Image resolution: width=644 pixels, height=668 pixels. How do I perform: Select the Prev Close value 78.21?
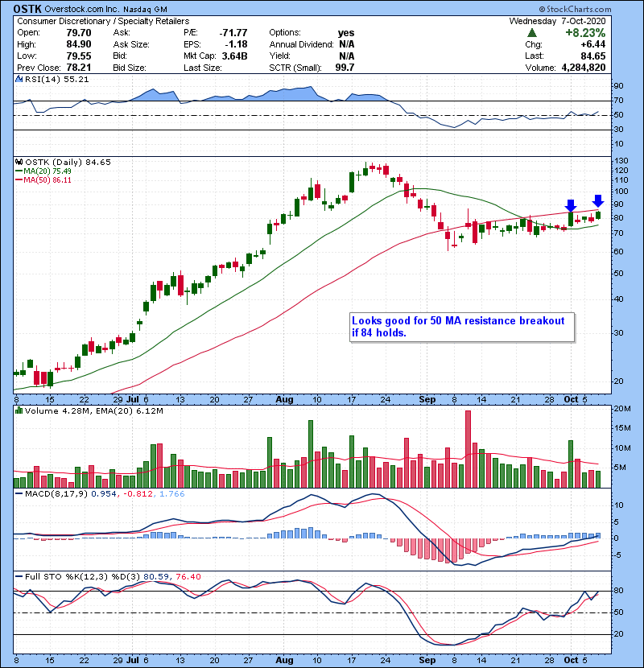click(79, 68)
